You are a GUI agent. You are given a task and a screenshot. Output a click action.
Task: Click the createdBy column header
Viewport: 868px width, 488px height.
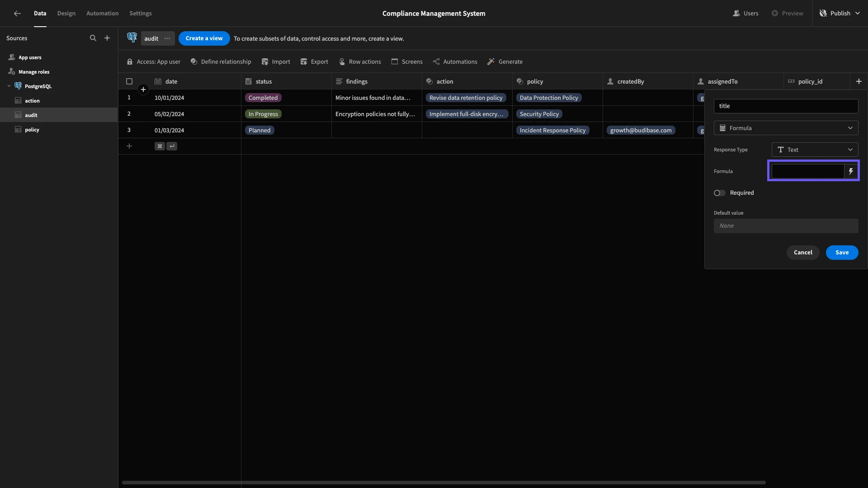coord(648,81)
